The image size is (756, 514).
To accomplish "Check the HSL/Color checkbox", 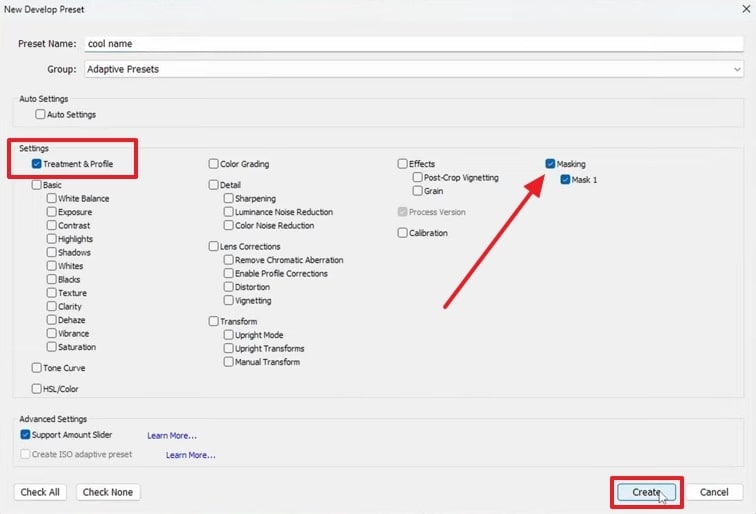I will (x=37, y=389).
